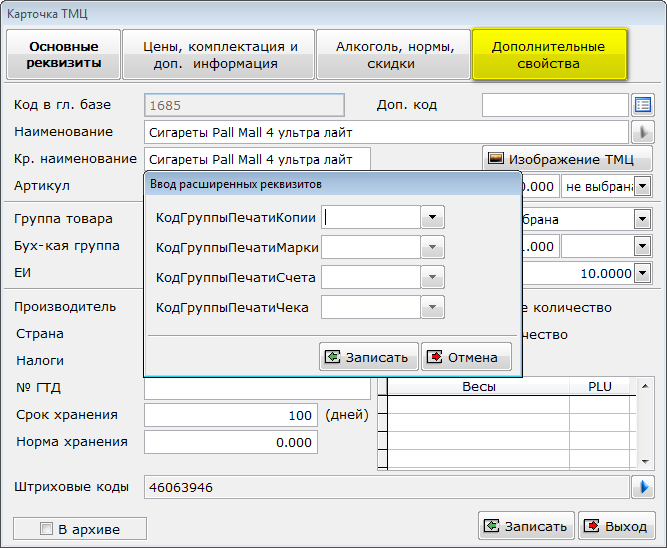Click the Код в гл. базе field
The height and width of the screenshot is (548, 667).
tap(244, 105)
